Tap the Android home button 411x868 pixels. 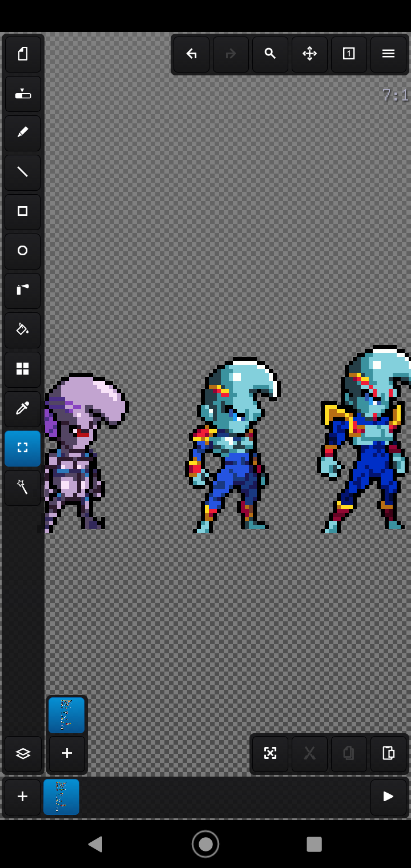coord(205,844)
